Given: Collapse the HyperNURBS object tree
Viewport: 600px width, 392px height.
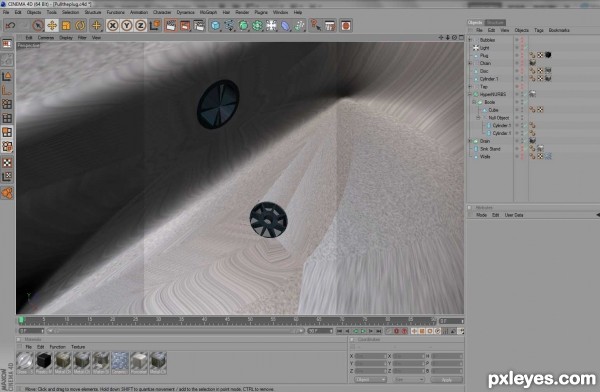Looking at the screenshot, I should (x=471, y=94).
